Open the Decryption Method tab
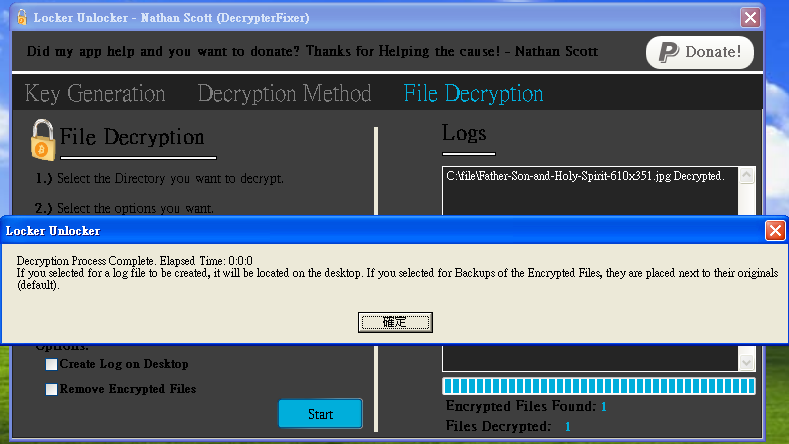The width and height of the screenshot is (789, 444). tap(284, 94)
